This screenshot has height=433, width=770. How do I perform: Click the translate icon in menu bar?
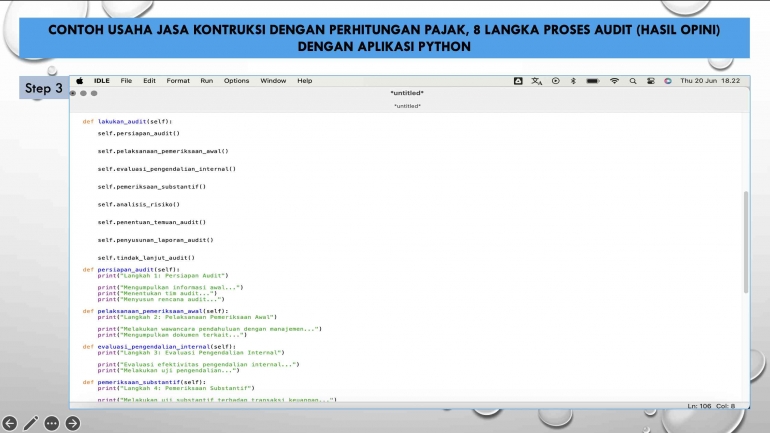537,81
